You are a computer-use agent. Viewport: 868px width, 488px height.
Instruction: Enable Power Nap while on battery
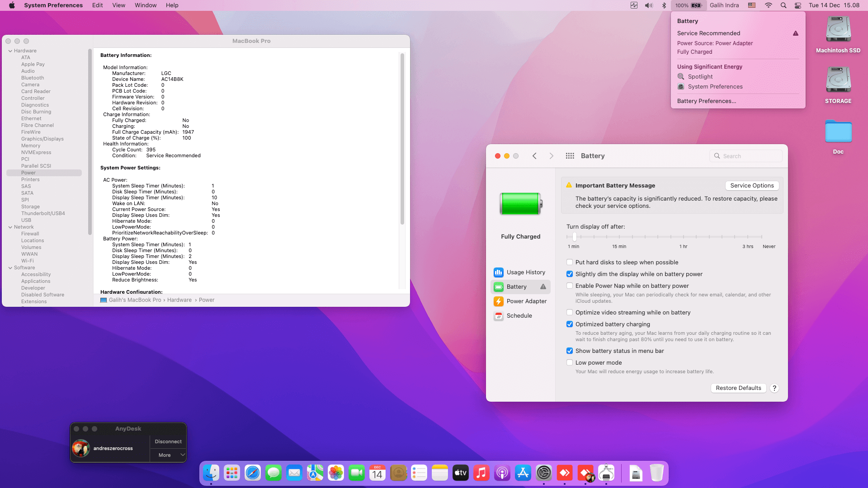(x=570, y=286)
